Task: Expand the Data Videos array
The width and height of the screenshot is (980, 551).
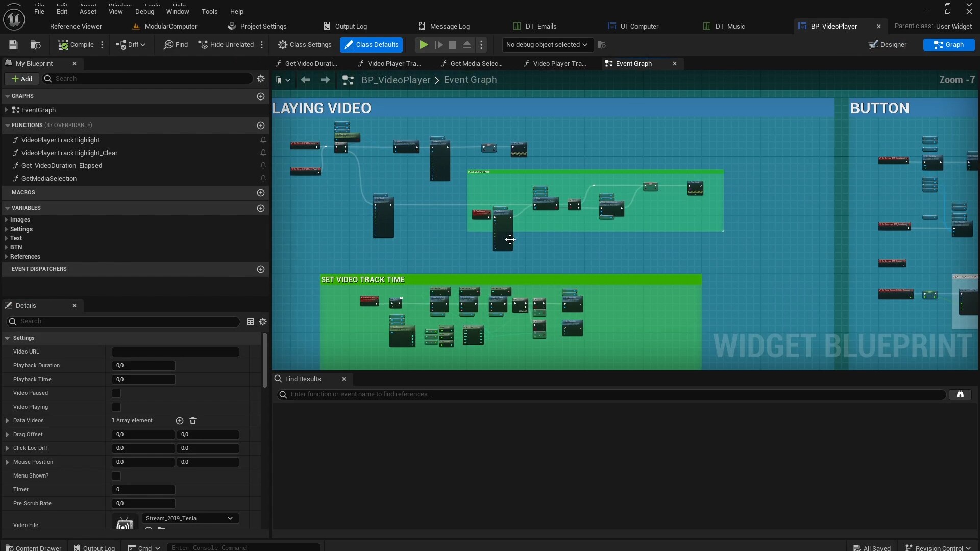Action: (x=7, y=421)
